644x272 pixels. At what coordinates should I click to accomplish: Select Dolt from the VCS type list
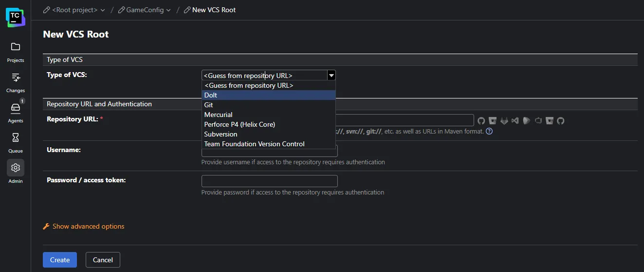pos(269,95)
